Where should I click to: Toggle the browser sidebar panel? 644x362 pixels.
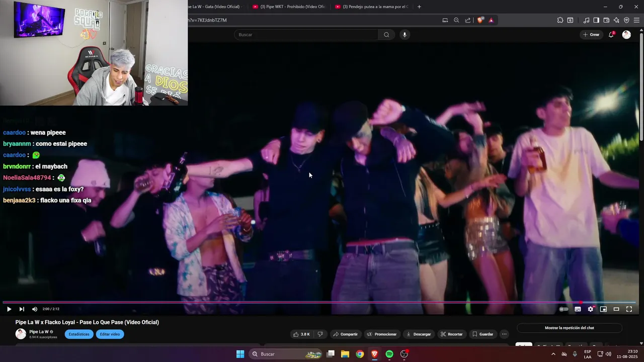596,20
